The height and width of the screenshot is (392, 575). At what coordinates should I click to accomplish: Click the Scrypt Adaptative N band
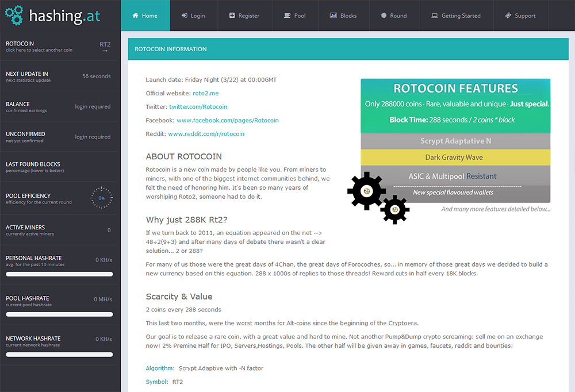pos(455,141)
